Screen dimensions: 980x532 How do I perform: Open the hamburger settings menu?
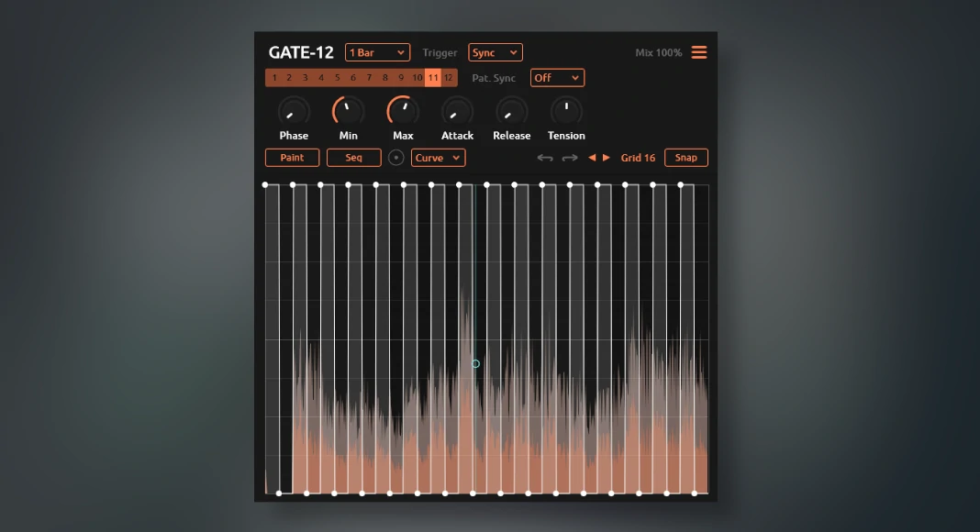pos(699,52)
